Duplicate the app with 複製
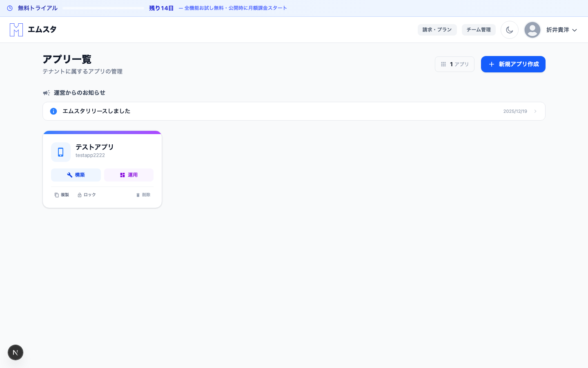This screenshot has width=588, height=368. (x=62, y=195)
